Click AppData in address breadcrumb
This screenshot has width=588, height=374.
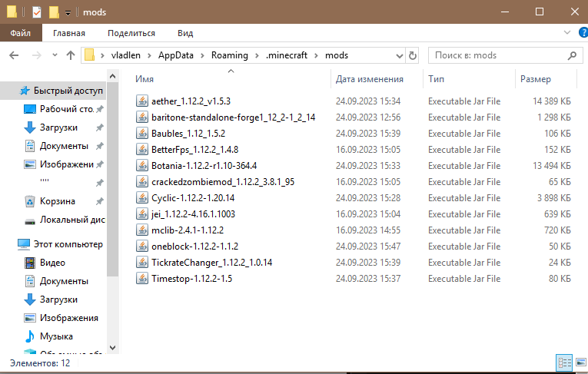[176, 55]
